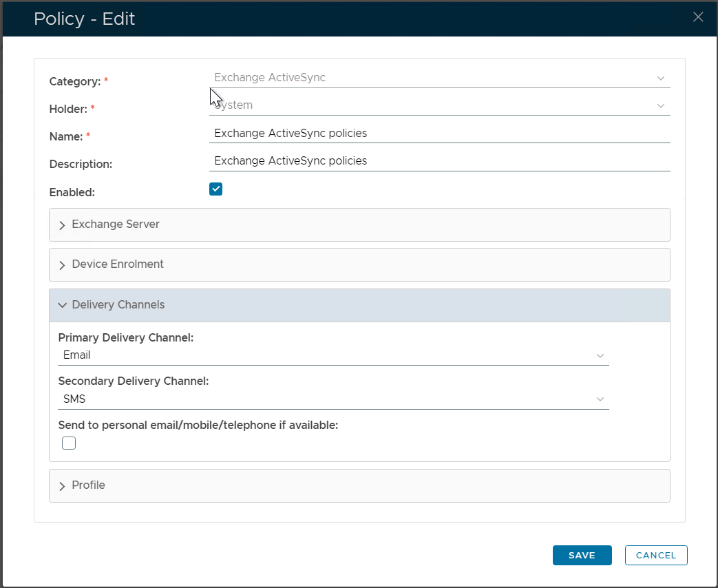Open the Device Enrolment section

(x=118, y=264)
